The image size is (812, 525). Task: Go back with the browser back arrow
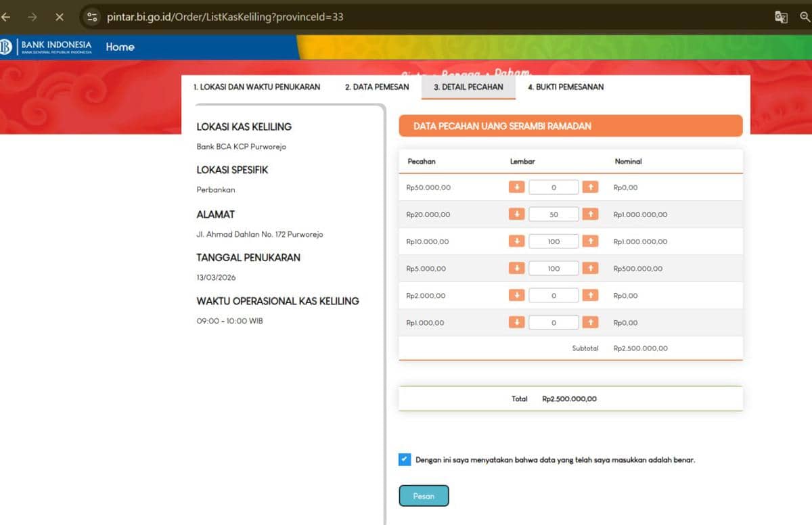(x=7, y=17)
